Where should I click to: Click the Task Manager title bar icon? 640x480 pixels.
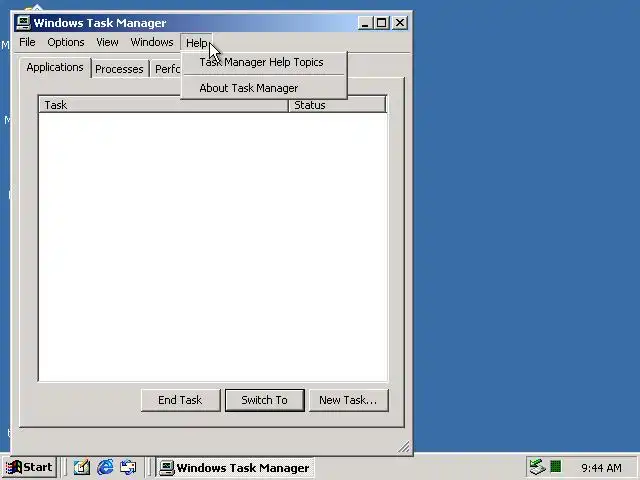23,22
